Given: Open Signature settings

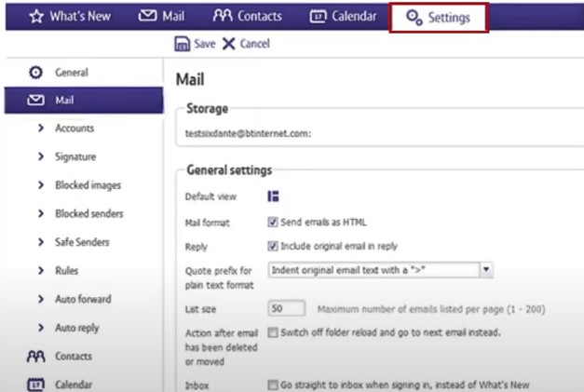Looking at the screenshot, I should point(75,156).
